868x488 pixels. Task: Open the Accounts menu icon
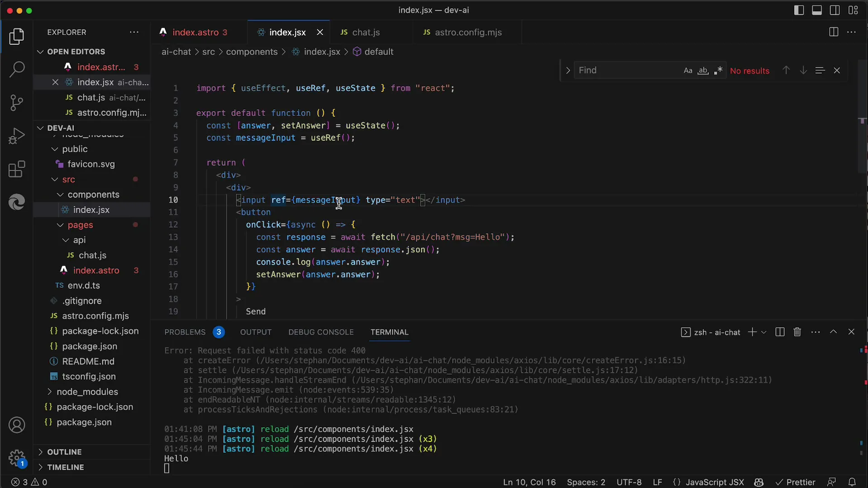pos(17,425)
